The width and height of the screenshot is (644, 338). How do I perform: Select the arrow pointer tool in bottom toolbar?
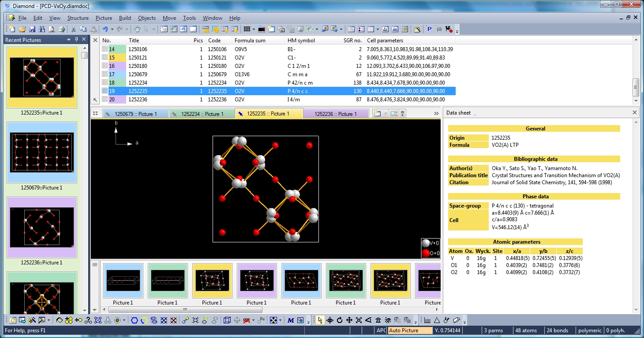320,320
